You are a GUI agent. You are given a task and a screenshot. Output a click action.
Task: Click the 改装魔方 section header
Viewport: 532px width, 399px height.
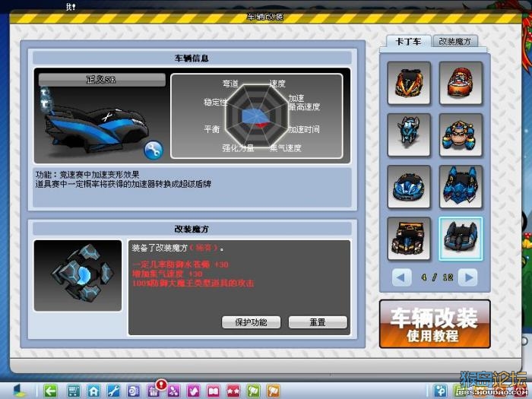(x=192, y=229)
